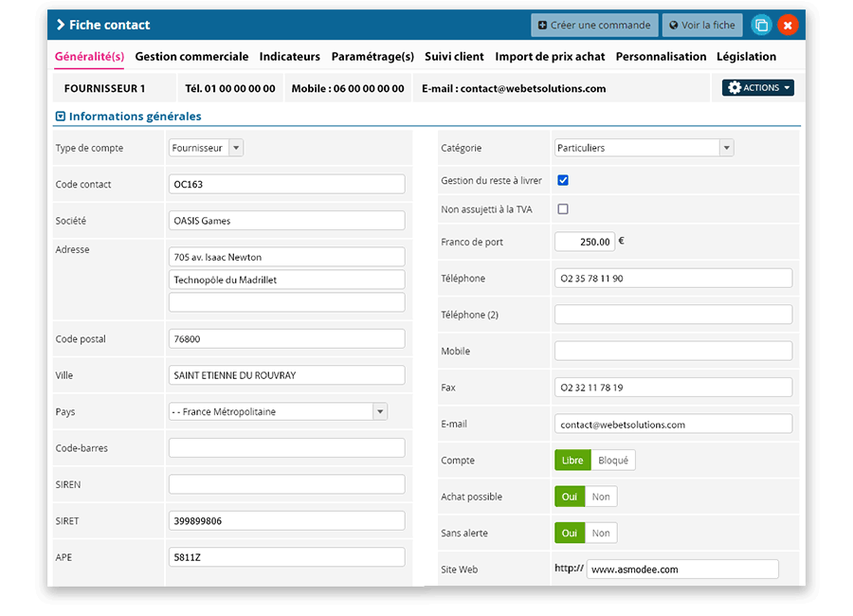The height and width of the screenshot is (616, 853).
Task: Click the Informations générales section title
Action: coord(135,116)
